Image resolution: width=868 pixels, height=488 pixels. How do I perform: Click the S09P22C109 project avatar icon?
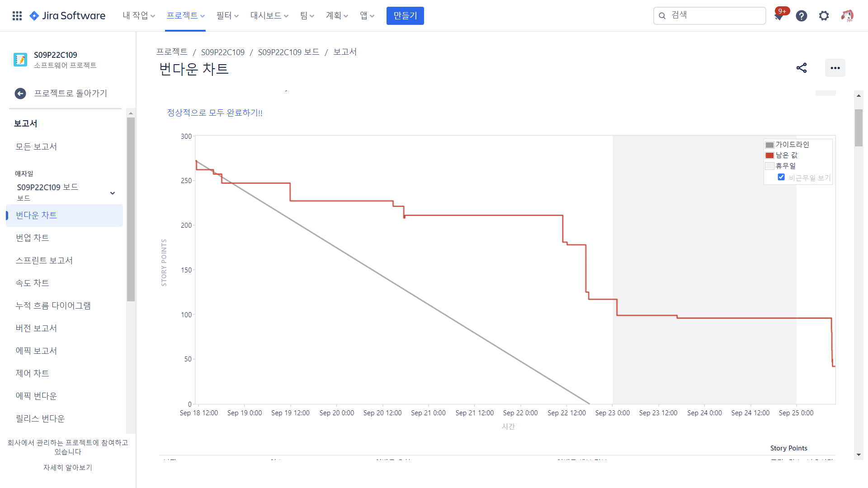click(x=20, y=59)
